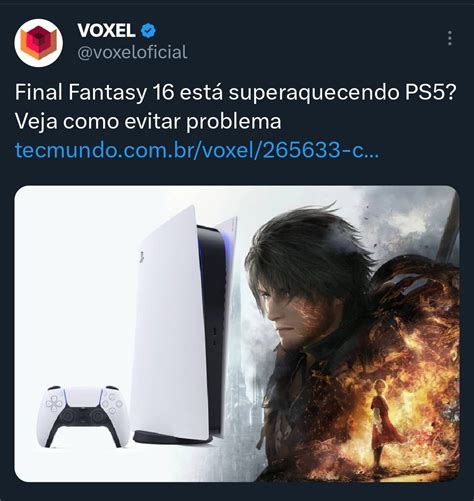
Task: Click the white PS5 console in image
Action: click(x=184, y=323)
